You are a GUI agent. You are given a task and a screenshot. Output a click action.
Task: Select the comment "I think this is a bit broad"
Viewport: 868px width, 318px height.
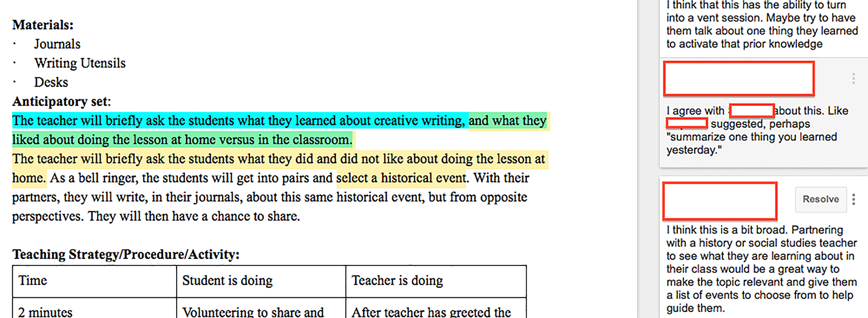tap(761, 269)
